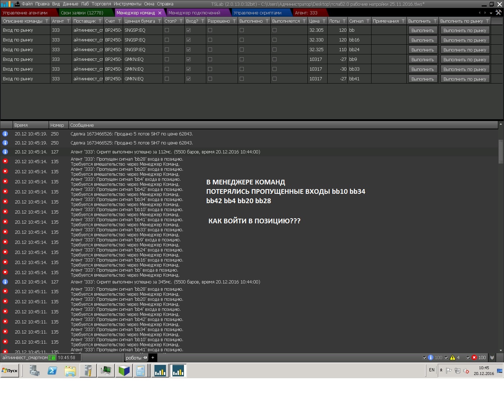504x420 pixels.
Task: Click filter icon on Вход? column
Action: [x=203, y=21]
